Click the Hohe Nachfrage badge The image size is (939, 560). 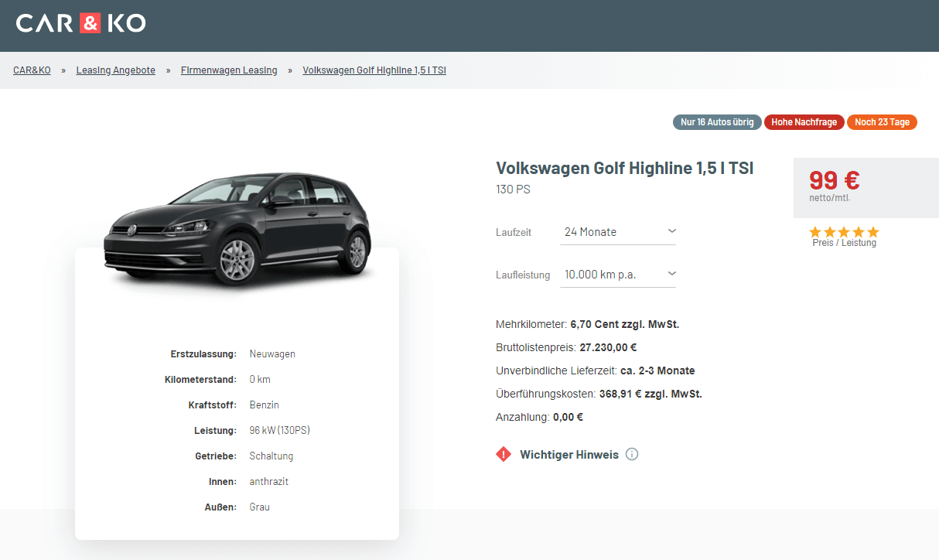pyautogui.click(x=804, y=122)
